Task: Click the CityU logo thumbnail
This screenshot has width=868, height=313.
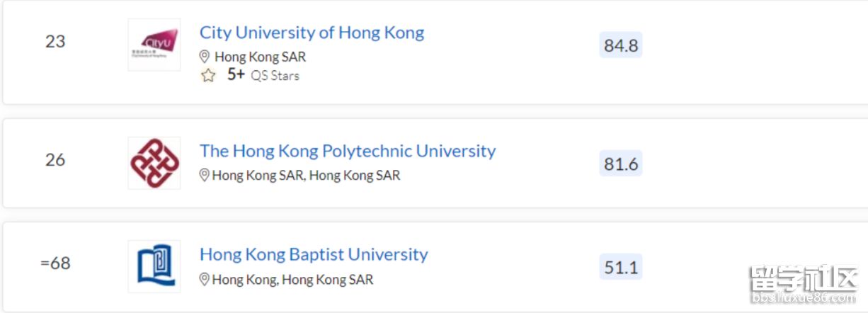Action: point(154,45)
